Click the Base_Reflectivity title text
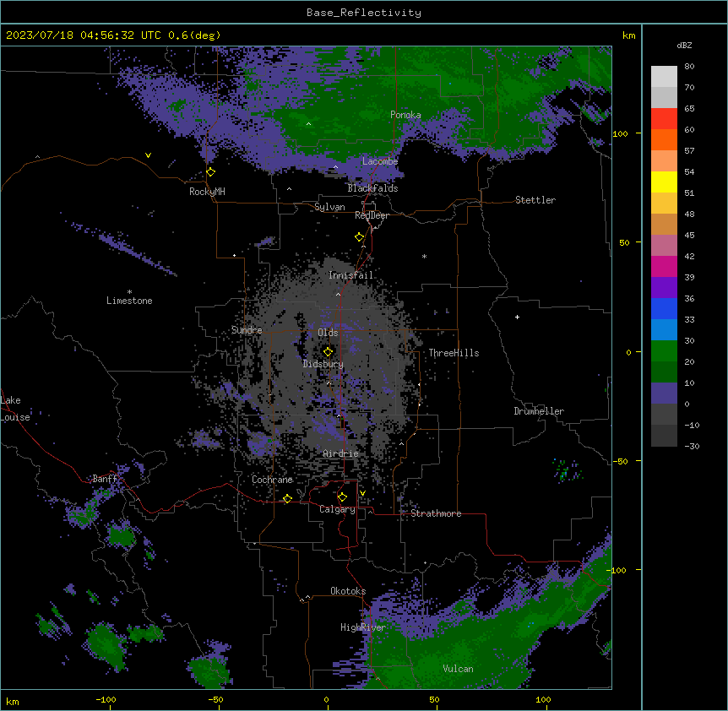 [364, 13]
